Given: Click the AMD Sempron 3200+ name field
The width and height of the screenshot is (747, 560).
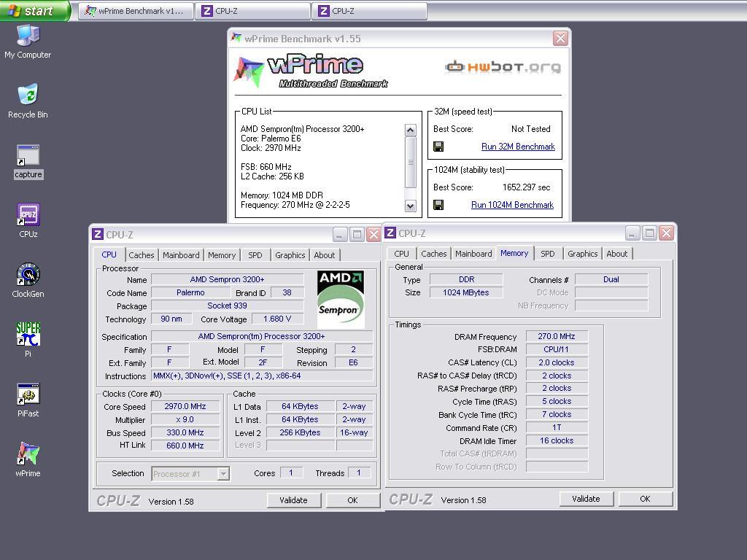Looking at the screenshot, I should [x=228, y=279].
